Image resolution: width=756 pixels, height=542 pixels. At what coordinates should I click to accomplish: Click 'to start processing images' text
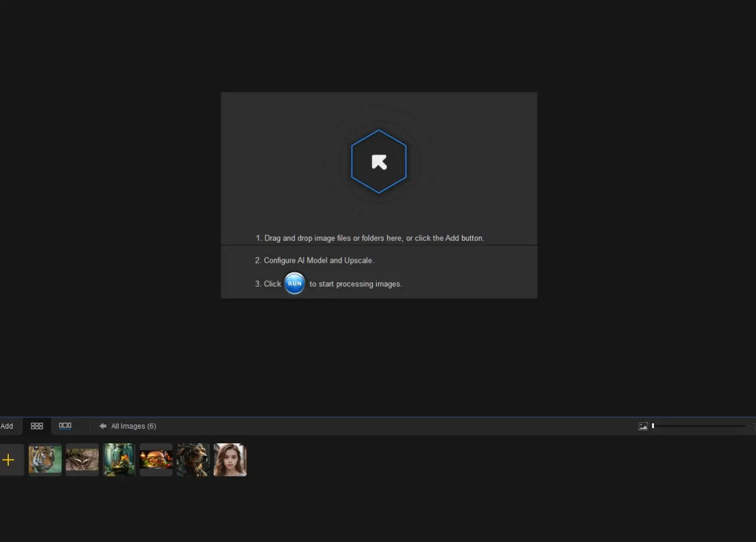coord(356,284)
